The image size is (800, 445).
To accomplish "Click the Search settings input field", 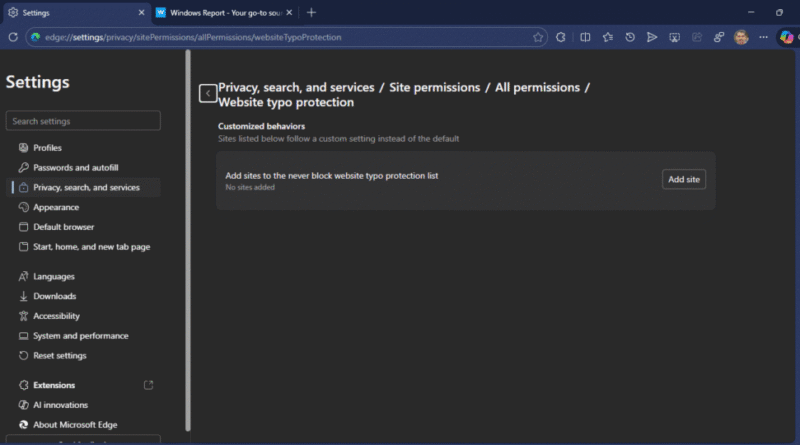I will pos(83,121).
